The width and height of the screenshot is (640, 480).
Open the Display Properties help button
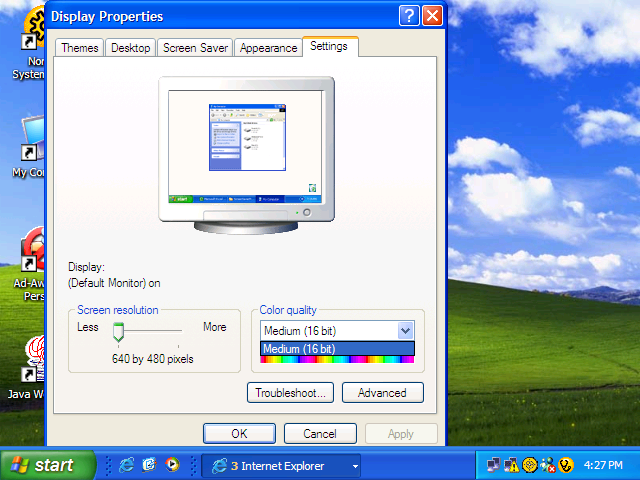409,16
